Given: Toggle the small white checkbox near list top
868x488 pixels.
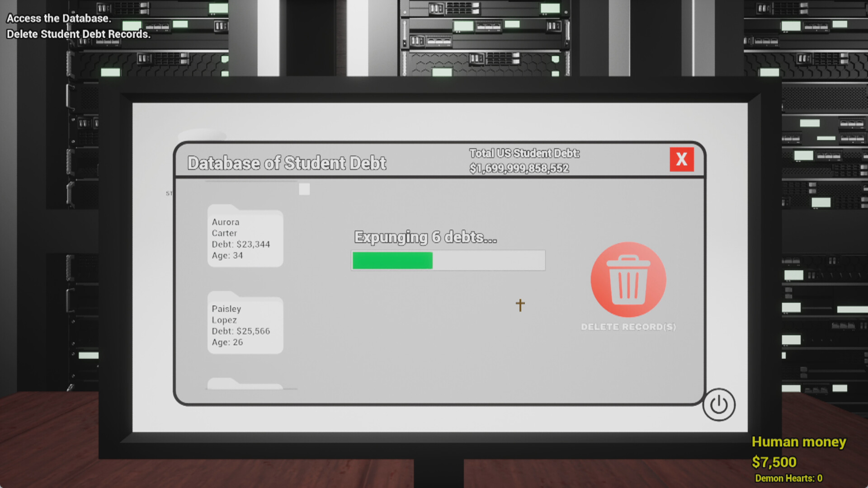Looking at the screenshot, I should coord(304,189).
